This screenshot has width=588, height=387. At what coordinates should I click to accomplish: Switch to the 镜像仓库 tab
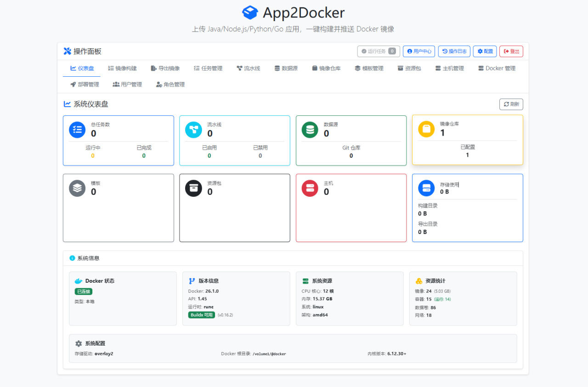pos(326,68)
